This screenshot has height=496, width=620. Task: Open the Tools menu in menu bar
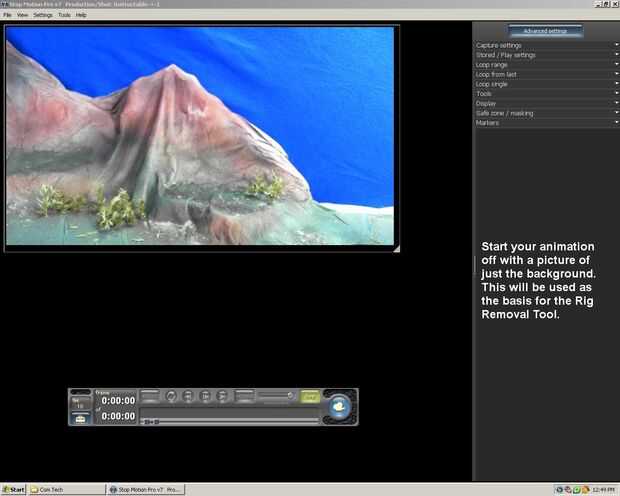pos(64,15)
